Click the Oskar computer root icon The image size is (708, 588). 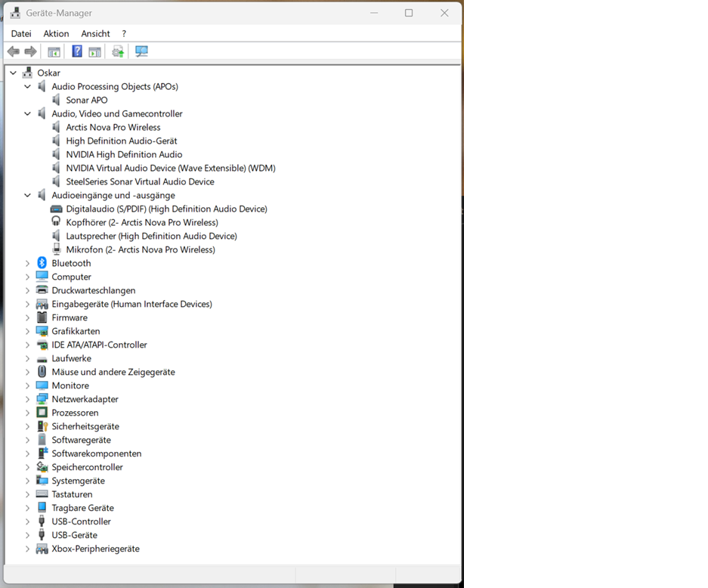click(x=27, y=73)
